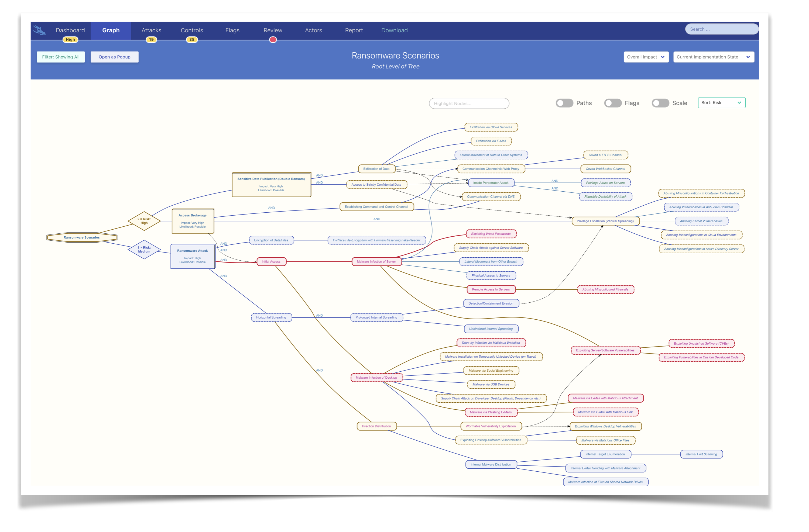Image resolution: width=809 pixels, height=532 pixels.
Task: Enable the Paths toggle
Action: (x=564, y=103)
